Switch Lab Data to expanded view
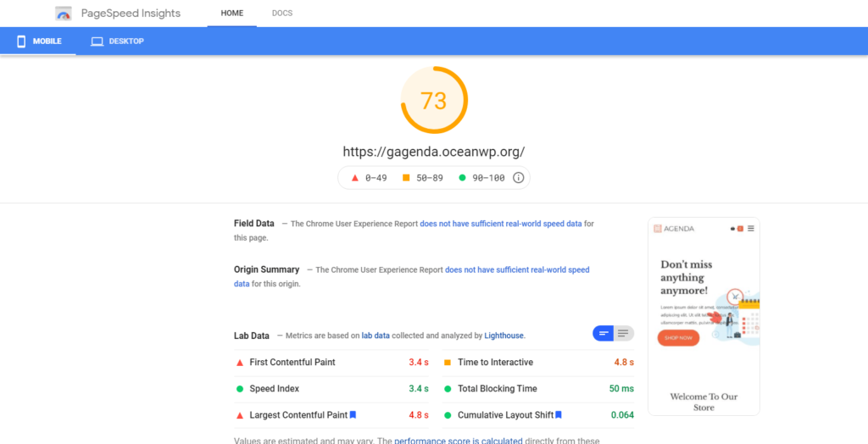This screenshot has width=868, height=444. (623, 333)
